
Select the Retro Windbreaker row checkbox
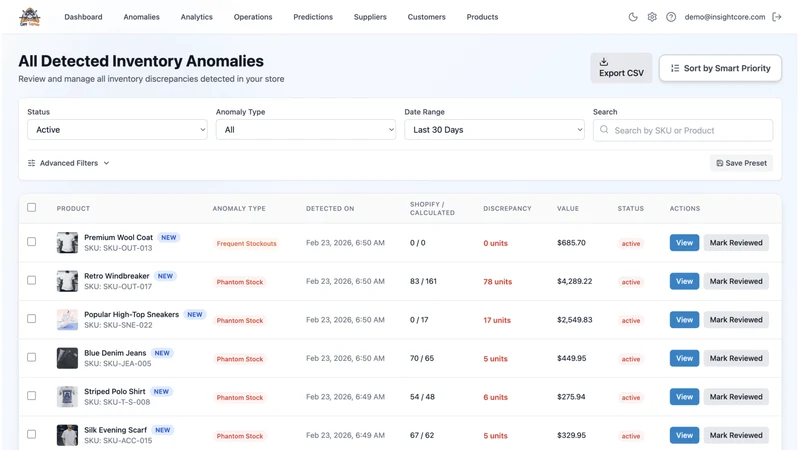point(32,280)
